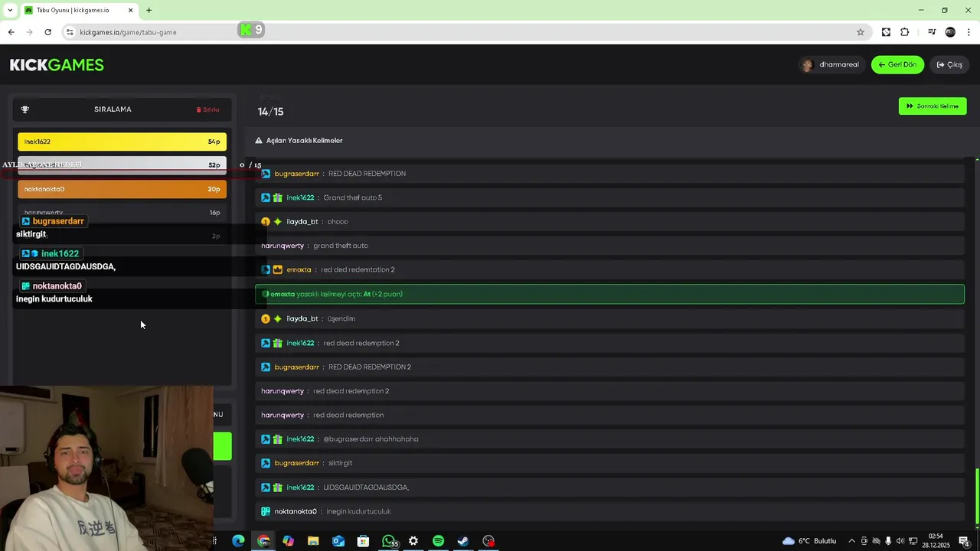Click noktanokta0 inegin kudurtuculuk message
980x551 pixels.
click(x=609, y=511)
